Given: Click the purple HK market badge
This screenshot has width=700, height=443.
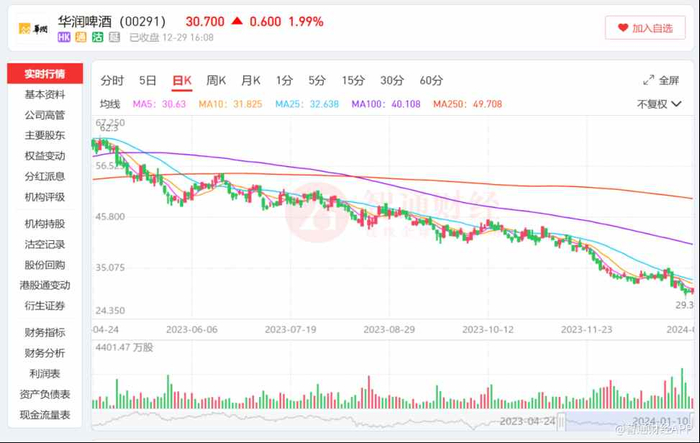Looking at the screenshot, I should [x=64, y=37].
